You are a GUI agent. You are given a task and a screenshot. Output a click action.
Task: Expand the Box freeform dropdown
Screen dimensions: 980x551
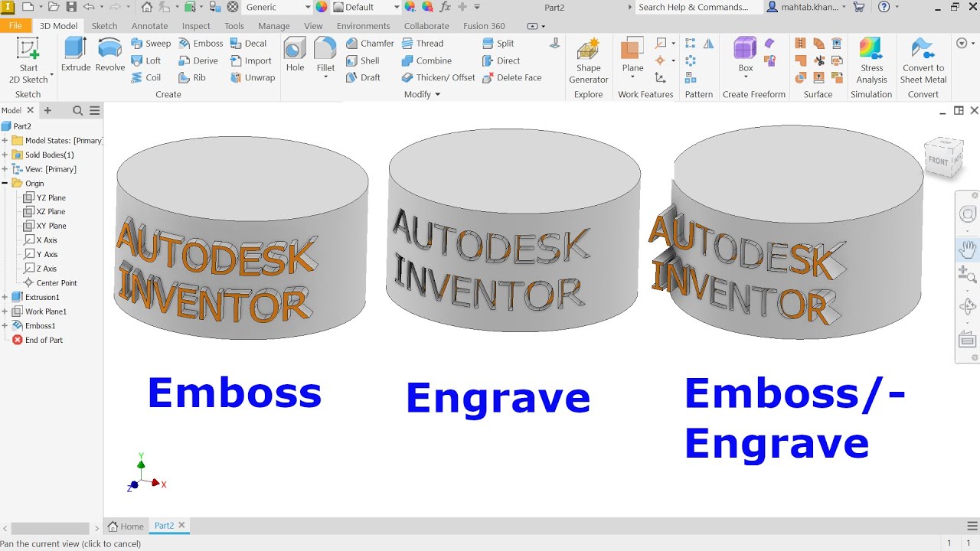(745, 77)
